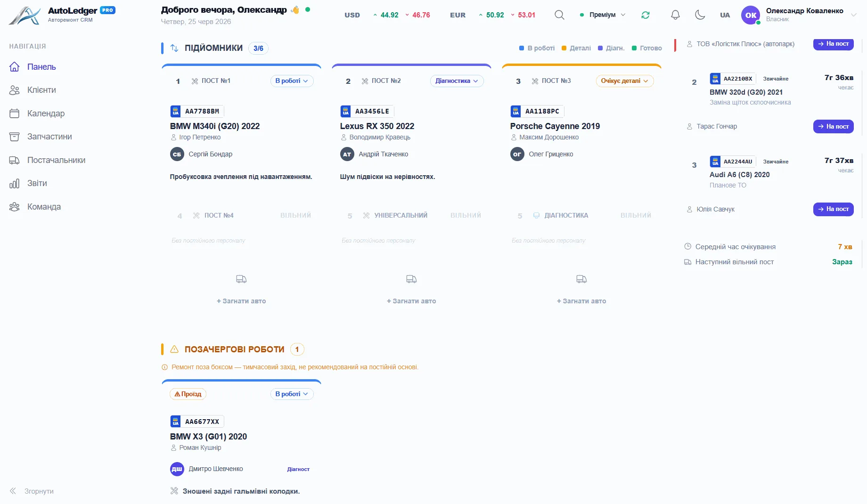Open ПОСТ №2 Діагностика status dropdown

(457, 81)
